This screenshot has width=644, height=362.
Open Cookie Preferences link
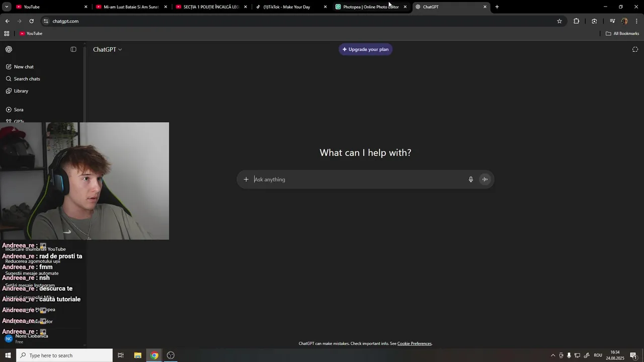[x=415, y=344]
